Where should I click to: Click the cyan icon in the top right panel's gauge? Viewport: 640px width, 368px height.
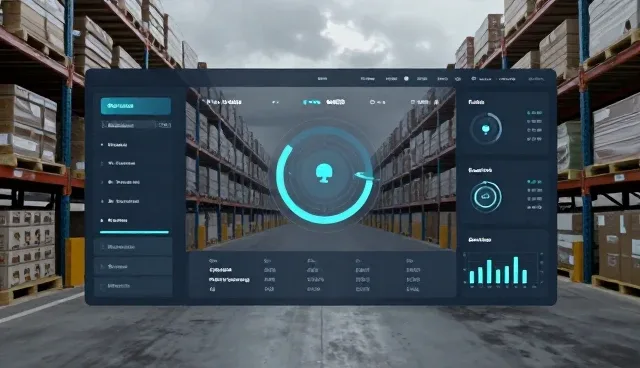485,129
